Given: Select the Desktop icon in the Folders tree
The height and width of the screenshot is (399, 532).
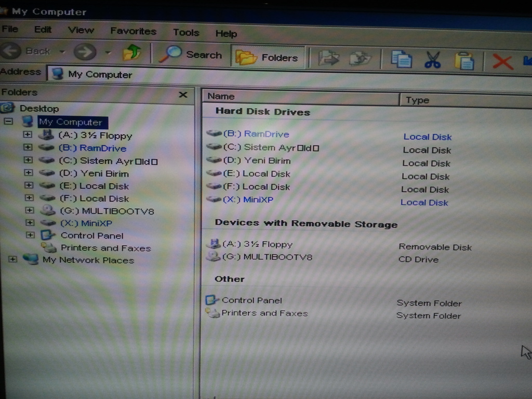Looking at the screenshot, I should coord(7,108).
